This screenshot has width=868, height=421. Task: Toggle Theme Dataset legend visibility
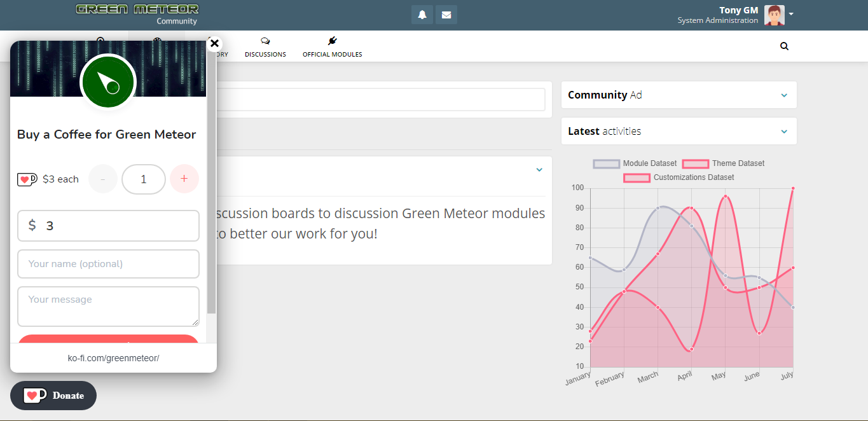724,163
